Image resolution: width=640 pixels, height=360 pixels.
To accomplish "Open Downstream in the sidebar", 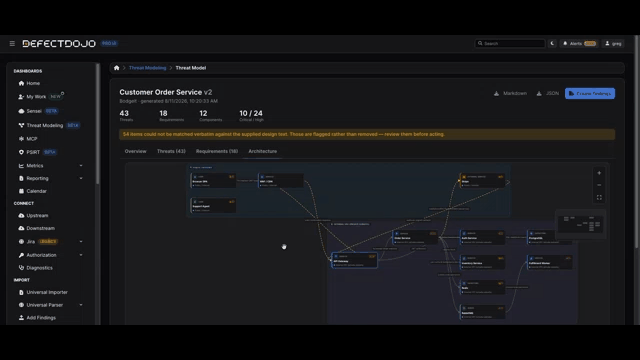I will click(x=40, y=228).
